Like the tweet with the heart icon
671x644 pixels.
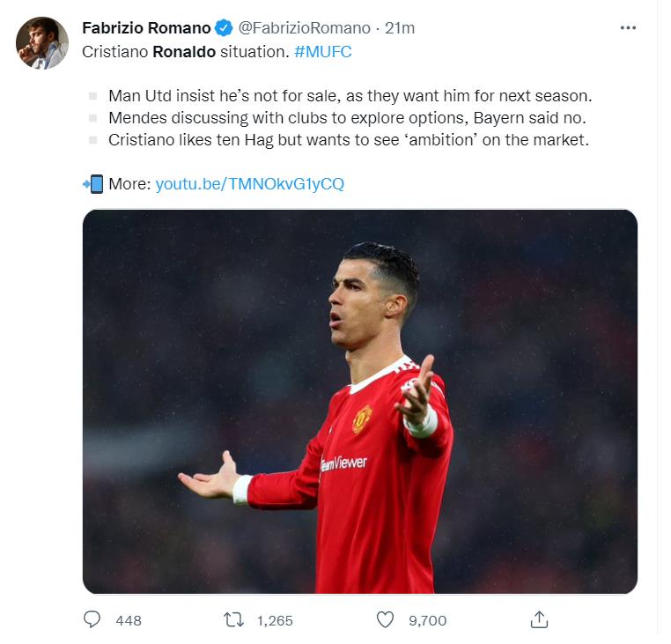[x=385, y=620]
